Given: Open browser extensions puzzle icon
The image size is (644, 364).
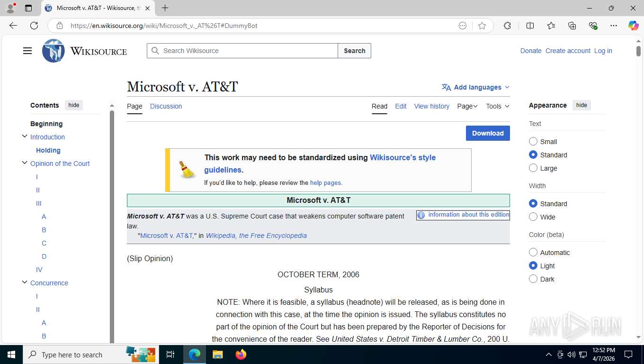Looking at the screenshot, I should [x=507, y=26].
